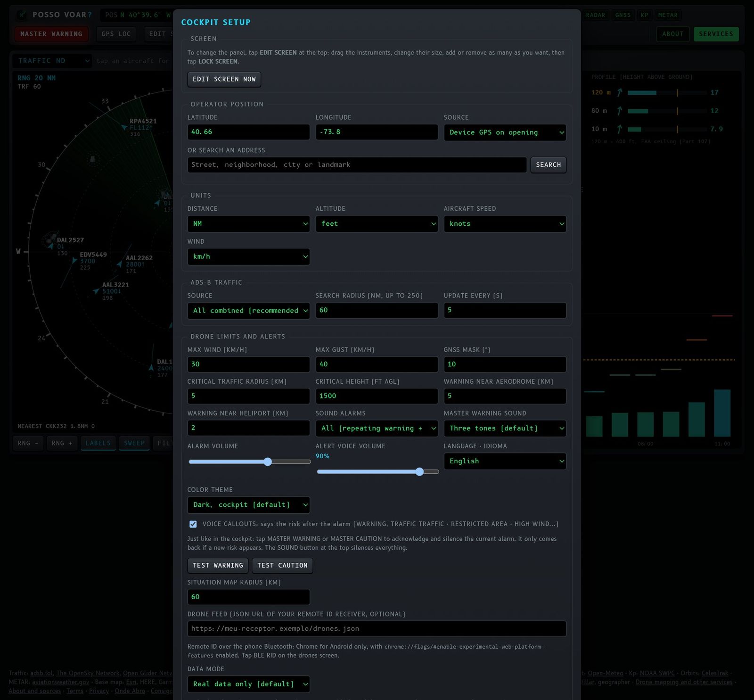Viewport: 754px width, 700px height.
Task: Open the Terms footer link
Action: [x=75, y=691]
